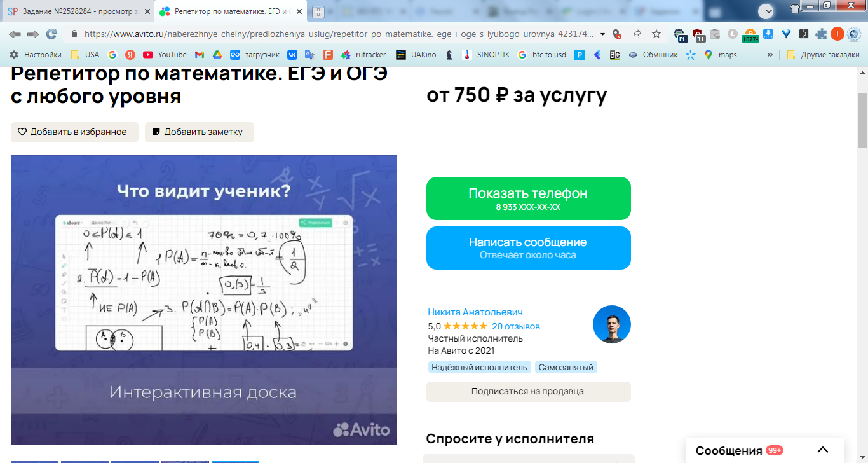Open the 20 отзывов reviews link
Viewport: 868px width, 463px height.
click(516, 326)
